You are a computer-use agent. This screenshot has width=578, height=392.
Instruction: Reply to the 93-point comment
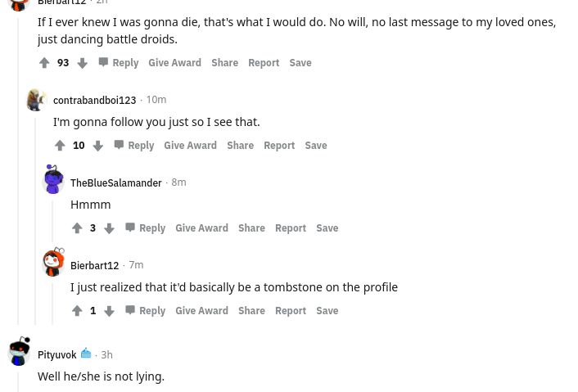pos(118,63)
